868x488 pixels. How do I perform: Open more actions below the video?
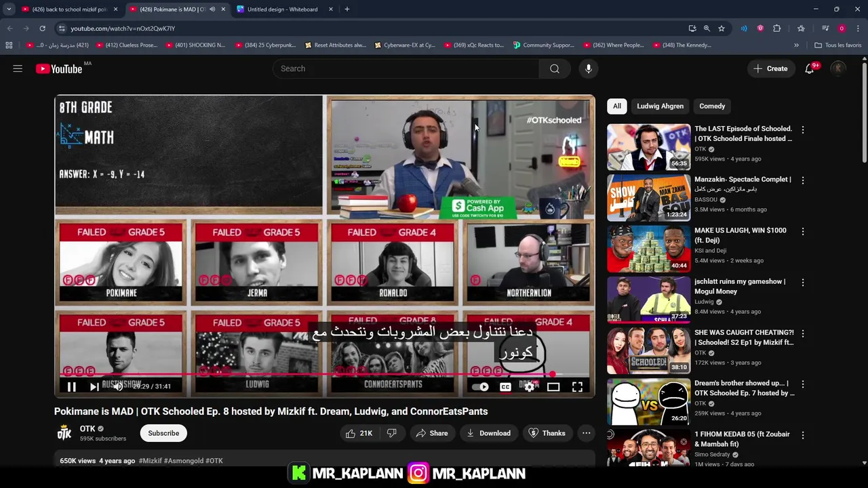coord(587,433)
